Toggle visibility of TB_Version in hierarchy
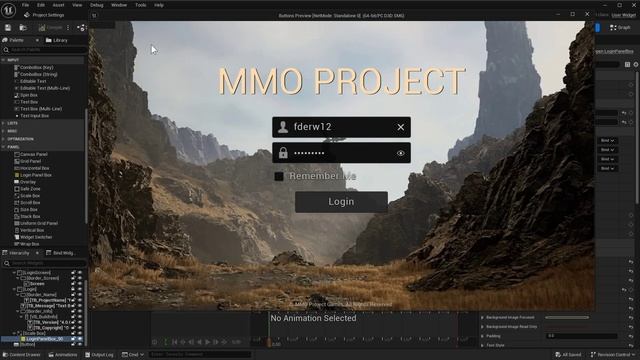Screen dimensions: 640x360 [80, 322]
